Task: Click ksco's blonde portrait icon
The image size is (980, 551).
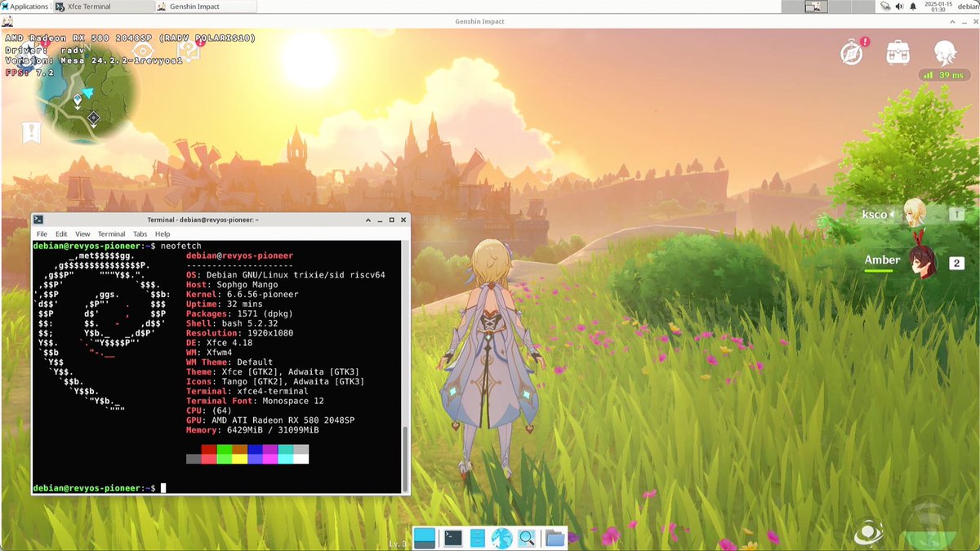Action: 915,214
